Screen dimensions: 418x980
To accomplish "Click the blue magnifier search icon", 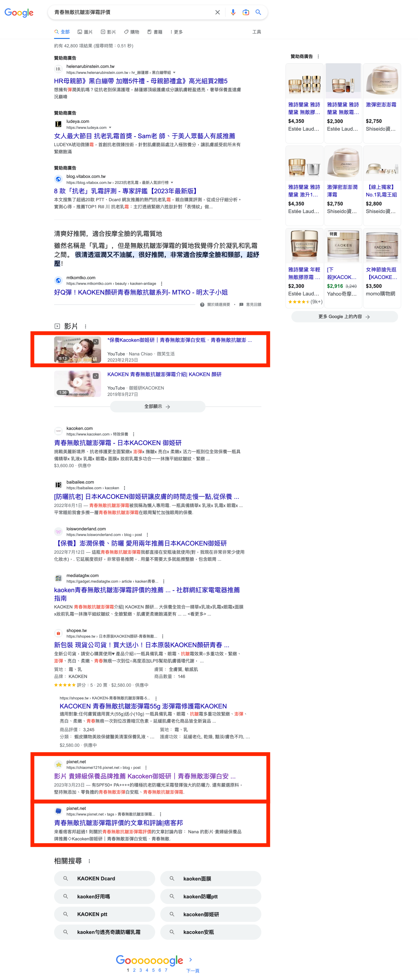I will 258,12.
